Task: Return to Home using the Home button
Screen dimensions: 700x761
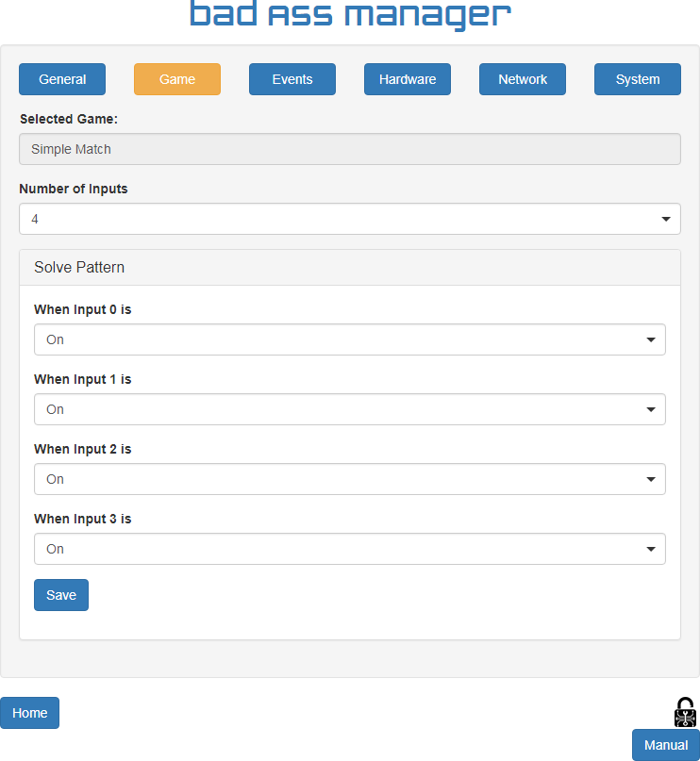Action: pos(29,713)
